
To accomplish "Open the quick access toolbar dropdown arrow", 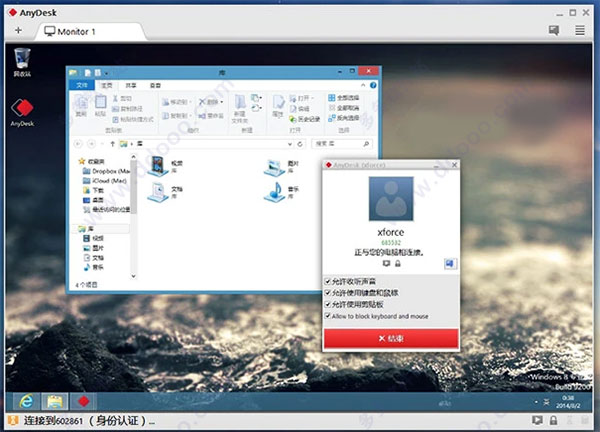I will click(x=106, y=73).
